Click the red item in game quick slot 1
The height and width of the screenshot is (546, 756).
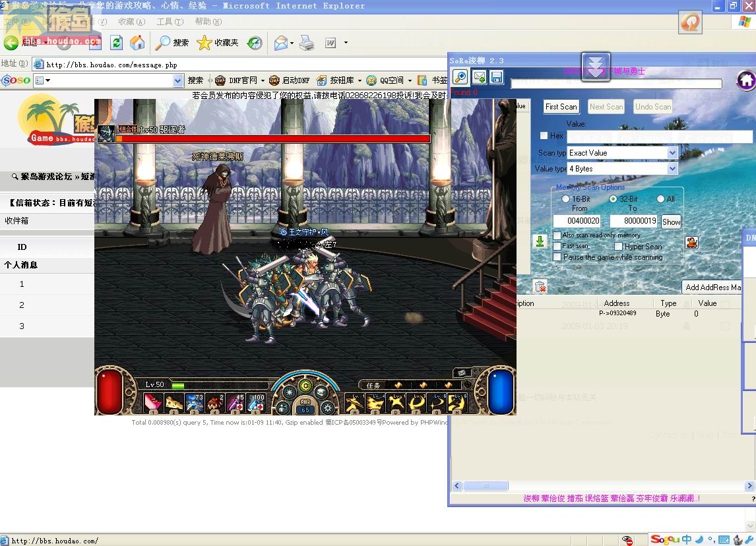[153, 403]
